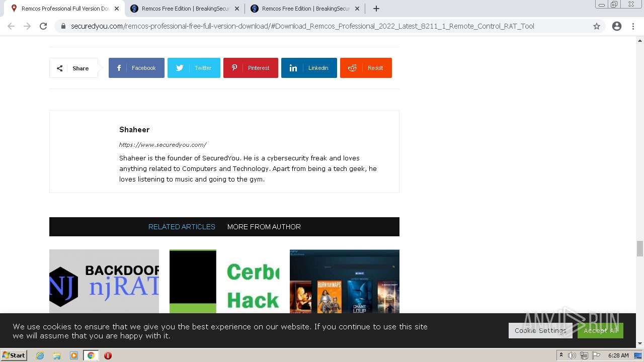644x362 pixels.
Task: Open a new tab with the plus button
Action: click(x=376, y=9)
